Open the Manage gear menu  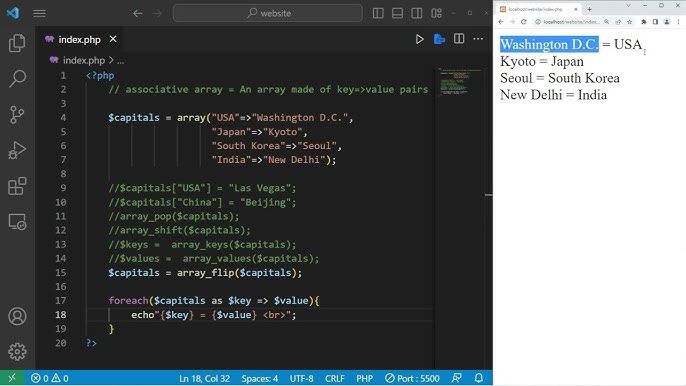17,351
